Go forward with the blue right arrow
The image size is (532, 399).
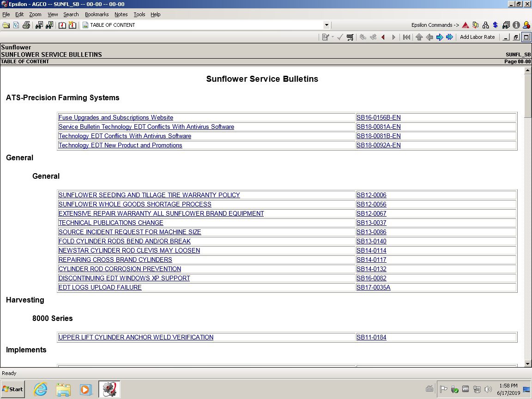point(439,37)
